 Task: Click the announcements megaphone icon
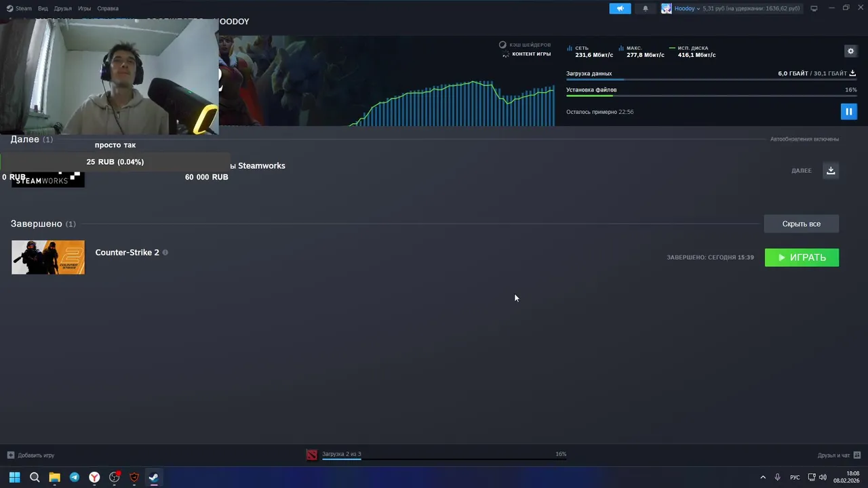tap(620, 8)
